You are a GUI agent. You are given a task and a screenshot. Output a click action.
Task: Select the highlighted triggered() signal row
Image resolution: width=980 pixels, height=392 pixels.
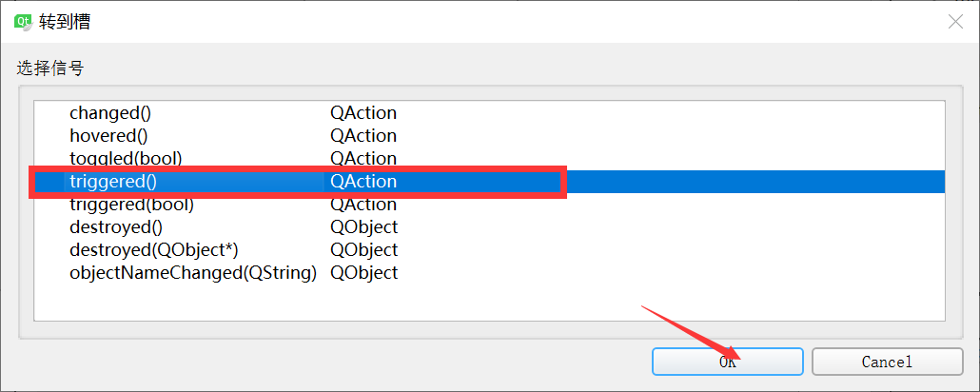click(x=489, y=182)
